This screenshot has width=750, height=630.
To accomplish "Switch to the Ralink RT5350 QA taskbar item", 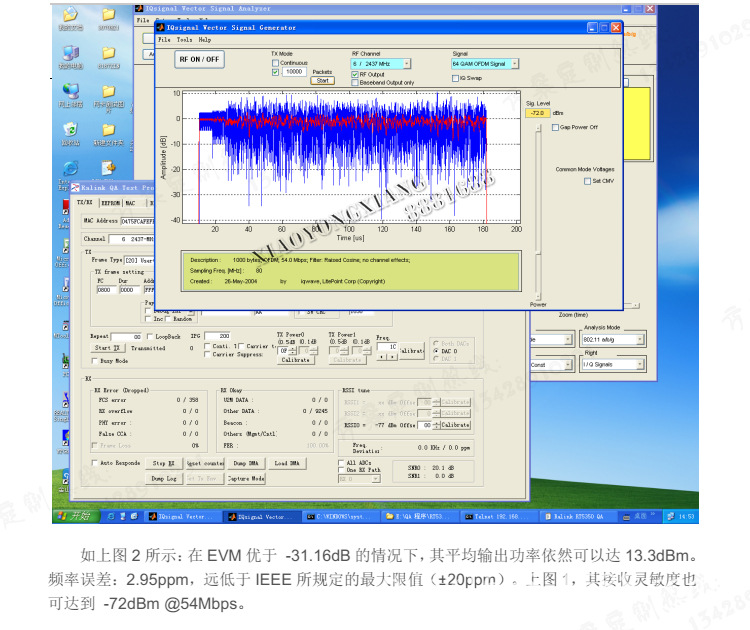I will 579,517.
